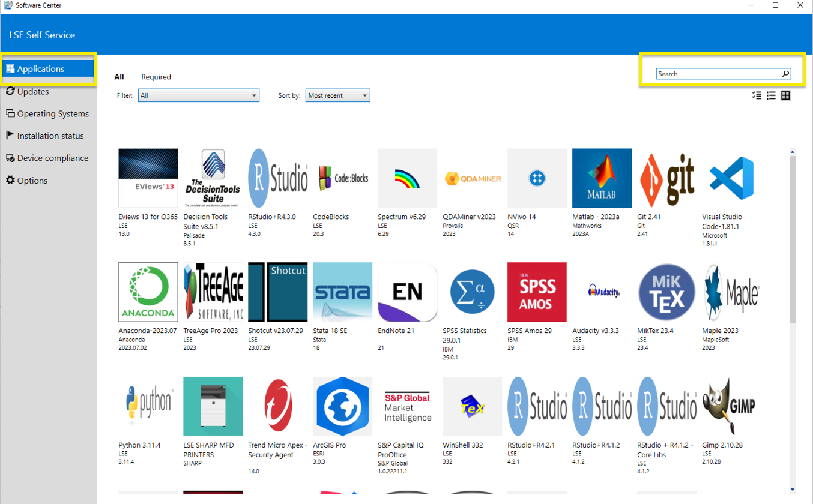The image size is (813, 504).
Task: Click the applications list vertical scrollbar
Action: coord(793,240)
